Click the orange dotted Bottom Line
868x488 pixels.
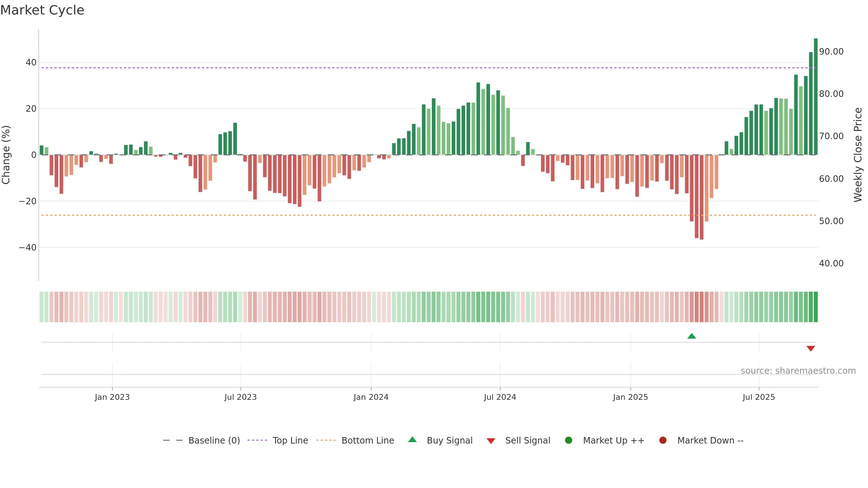coord(429,215)
